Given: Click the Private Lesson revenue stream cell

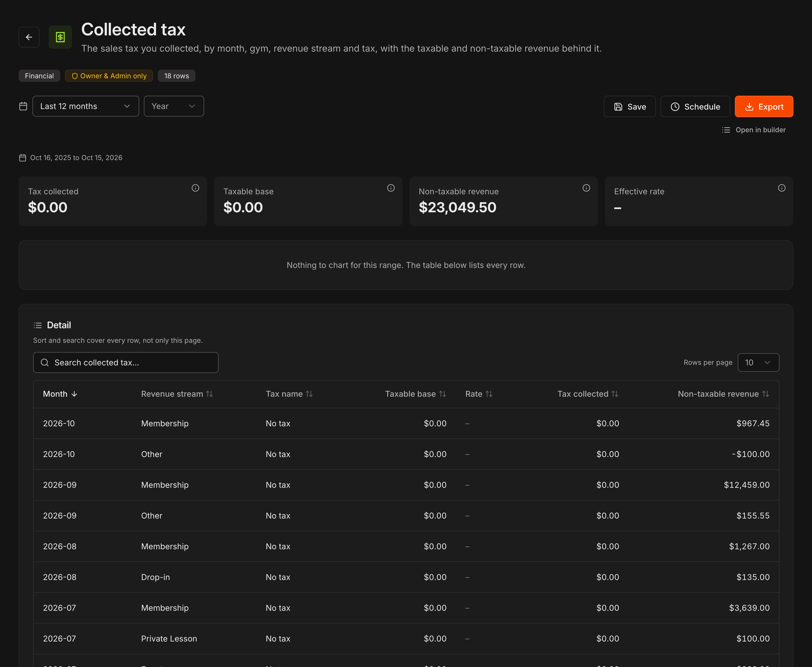Looking at the screenshot, I should click(x=169, y=639).
